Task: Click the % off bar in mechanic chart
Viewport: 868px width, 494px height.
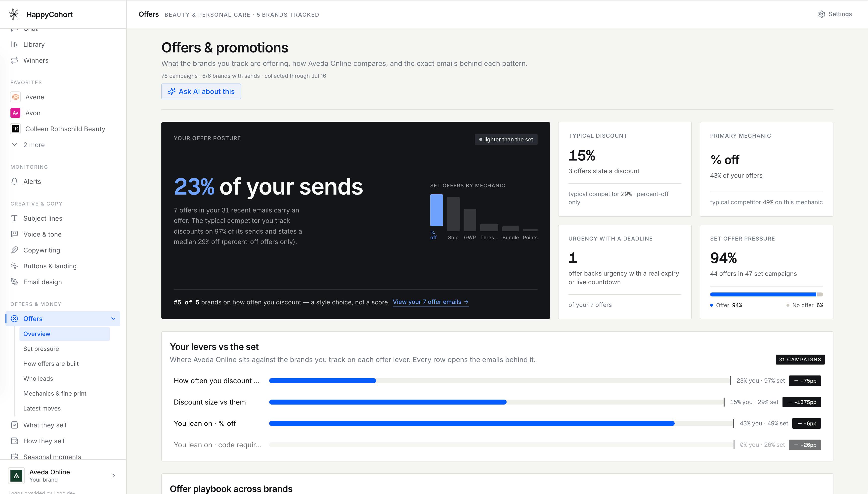Action: tap(436, 210)
